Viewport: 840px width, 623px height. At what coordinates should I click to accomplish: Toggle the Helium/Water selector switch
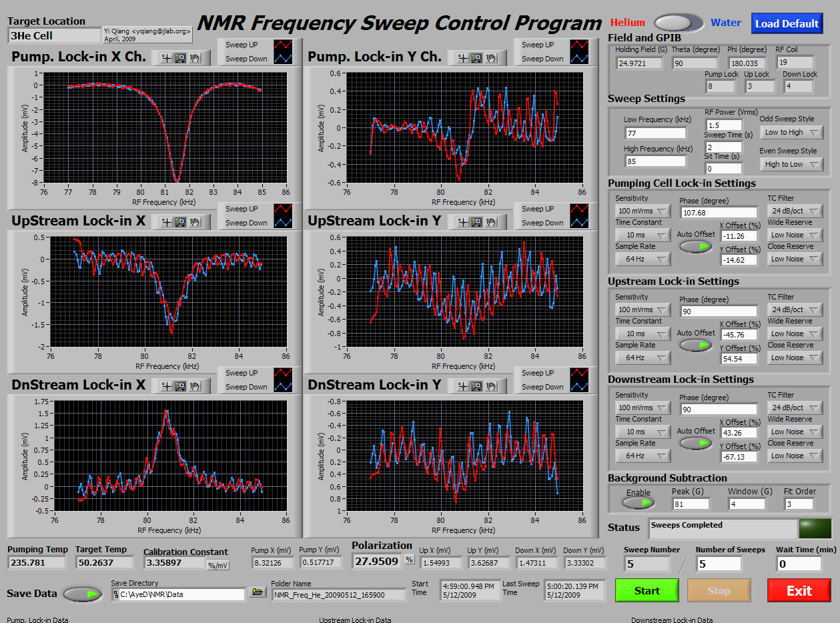click(x=678, y=23)
